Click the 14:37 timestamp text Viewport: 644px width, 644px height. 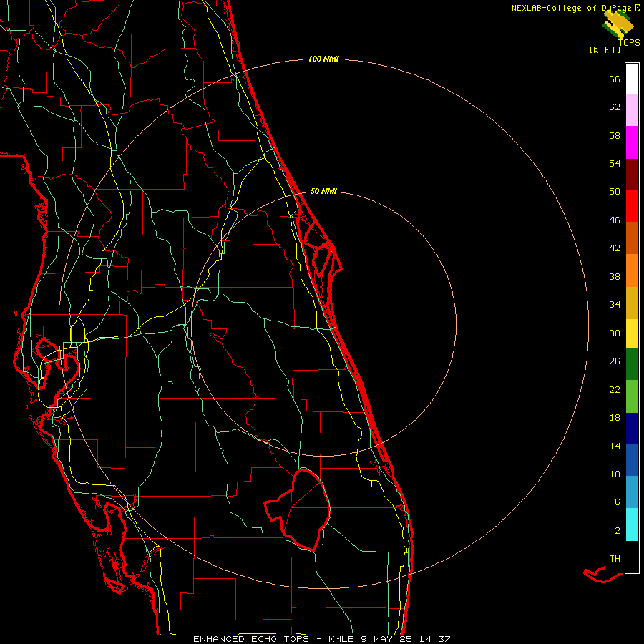coord(434,639)
